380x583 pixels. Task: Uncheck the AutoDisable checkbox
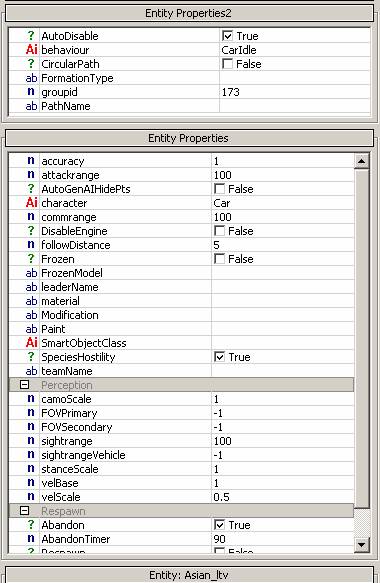(x=227, y=36)
